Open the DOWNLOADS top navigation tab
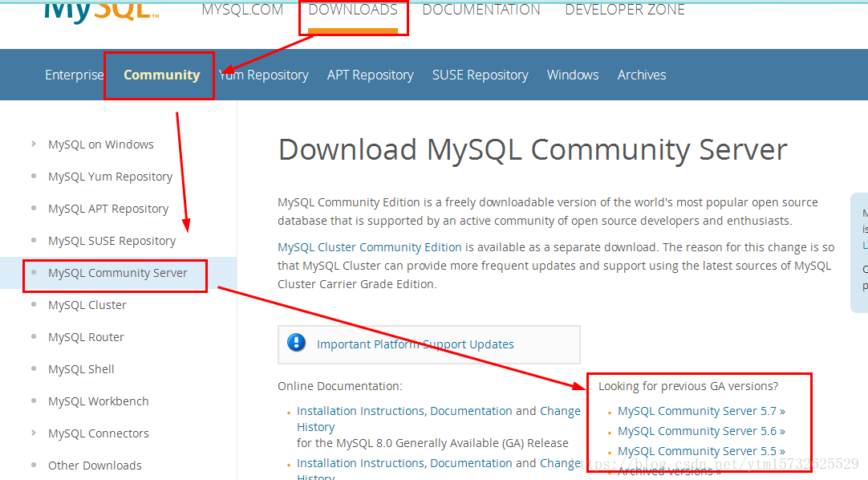This screenshot has width=868, height=480. [353, 10]
